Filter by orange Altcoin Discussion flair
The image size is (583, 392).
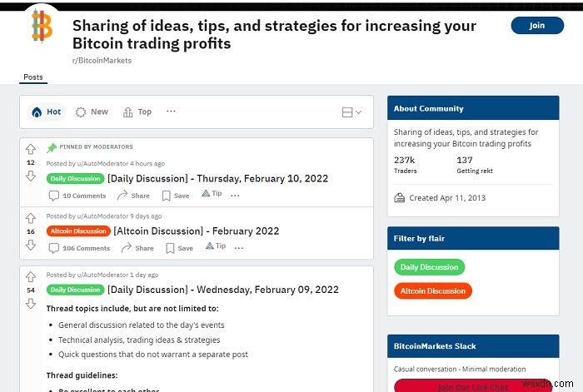(x=432, y=291)
